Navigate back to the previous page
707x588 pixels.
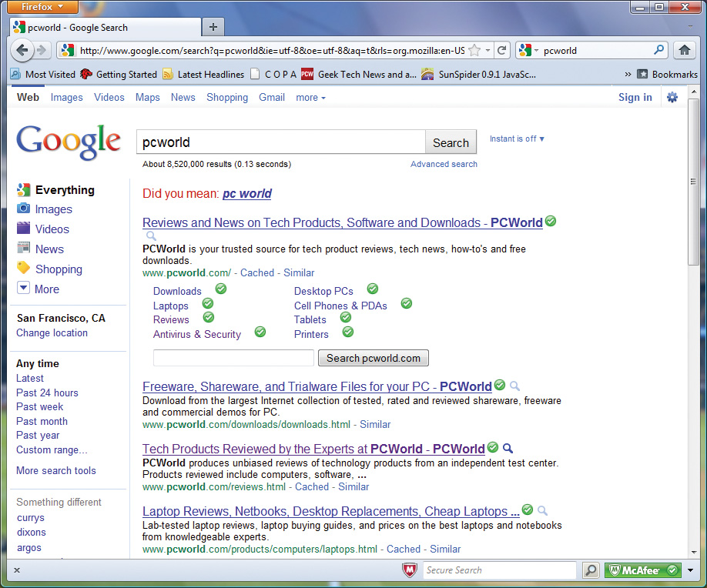click(x=23, y=48)
